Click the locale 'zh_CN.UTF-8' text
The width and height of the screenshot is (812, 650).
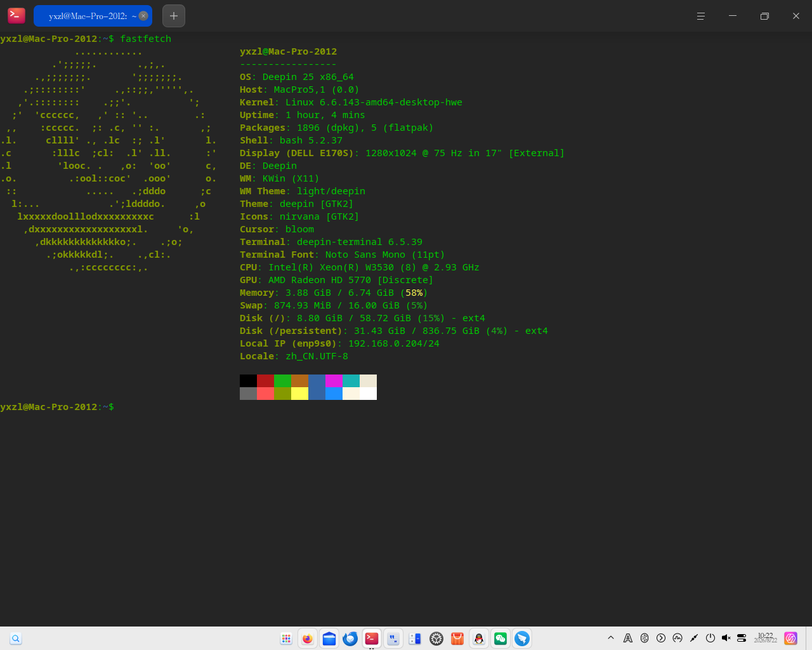coord(317,356)
